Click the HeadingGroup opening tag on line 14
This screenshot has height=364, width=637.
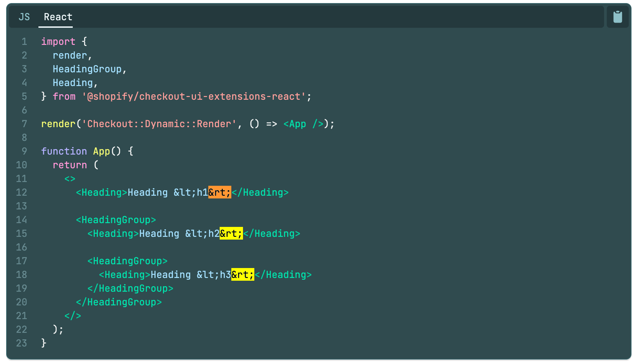[x=116, y=220]
